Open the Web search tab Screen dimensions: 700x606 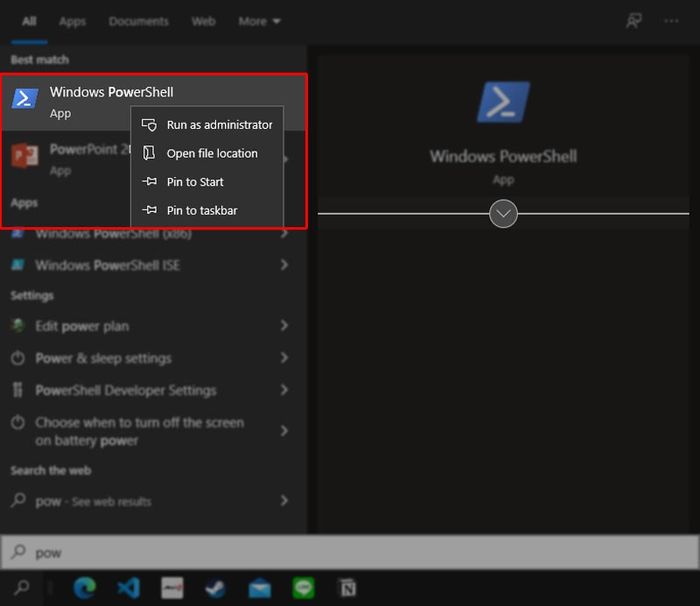[x=204, y=21]
